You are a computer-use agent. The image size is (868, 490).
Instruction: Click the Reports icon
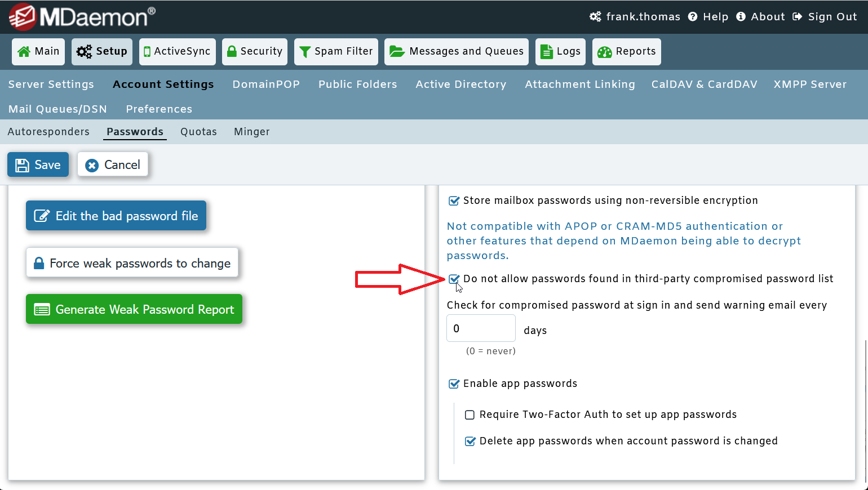[x=605, y=51]
